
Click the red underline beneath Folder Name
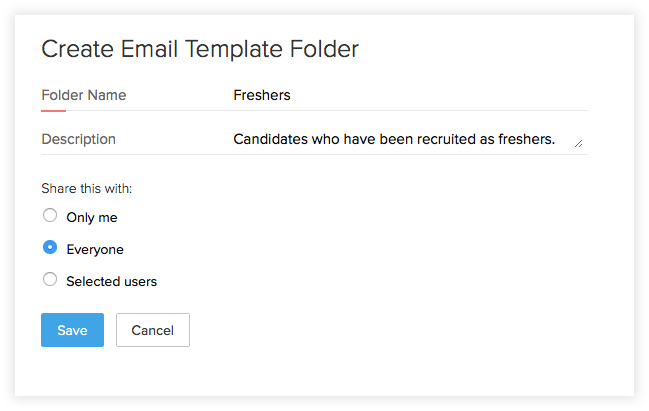(53, 110)
